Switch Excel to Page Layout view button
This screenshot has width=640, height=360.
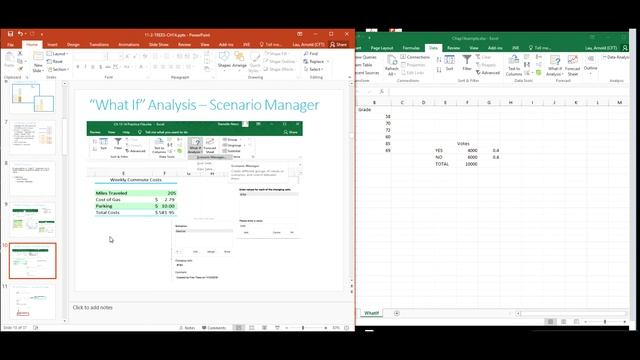click(563, 322)
